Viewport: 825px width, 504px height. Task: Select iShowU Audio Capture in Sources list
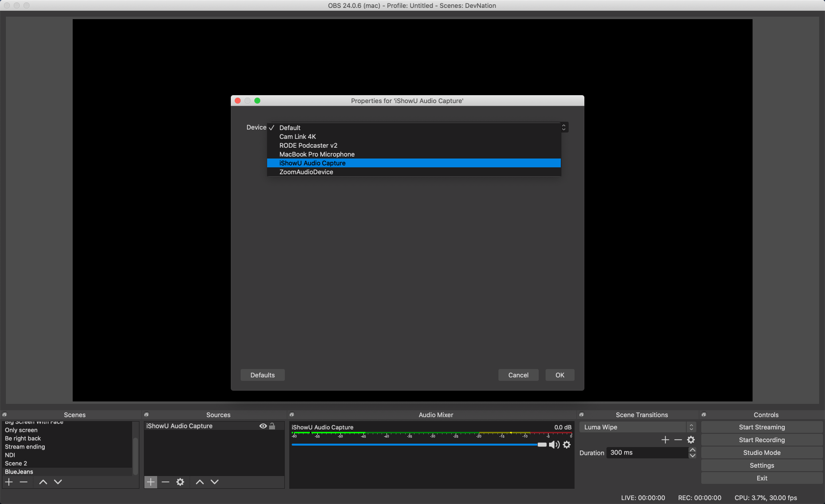coord(214,426)
